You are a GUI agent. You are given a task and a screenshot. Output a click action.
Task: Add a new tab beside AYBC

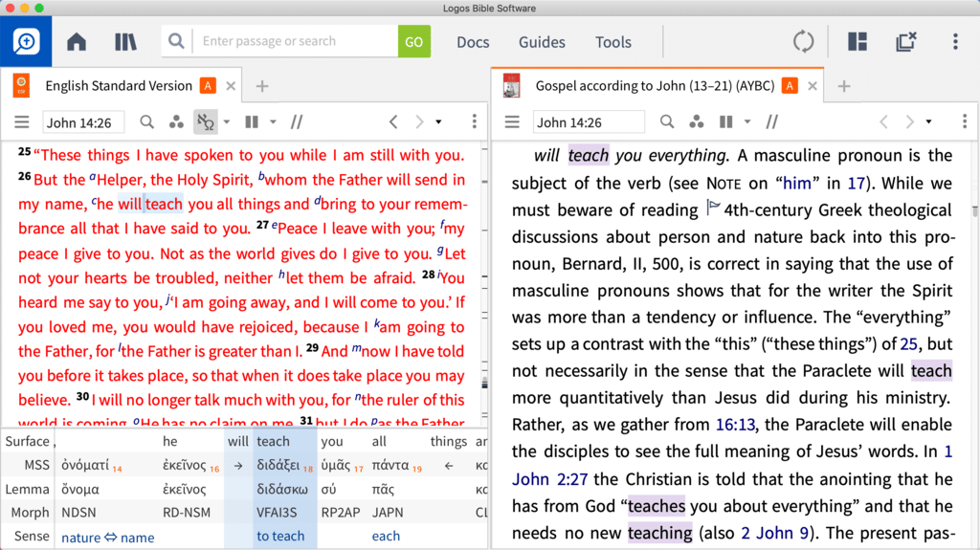pos(844,86)
